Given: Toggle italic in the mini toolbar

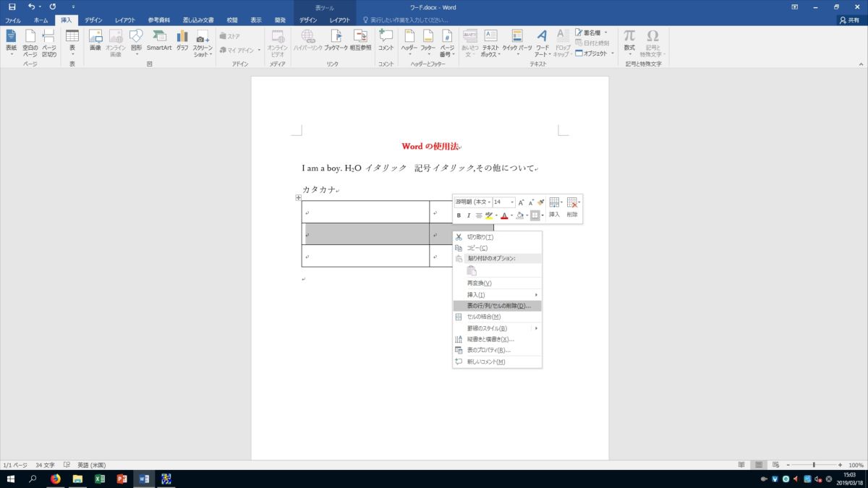Looking at the screenshot, I should (468, 215).
